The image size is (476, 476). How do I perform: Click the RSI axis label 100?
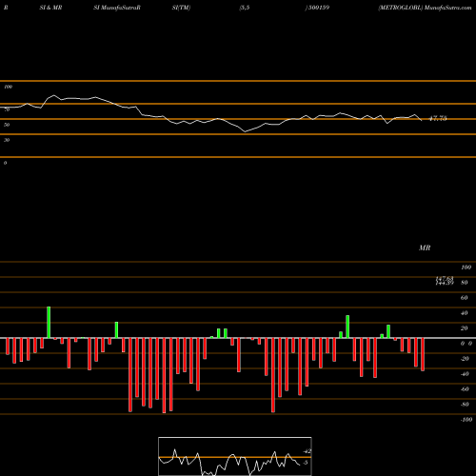(8, 87)
